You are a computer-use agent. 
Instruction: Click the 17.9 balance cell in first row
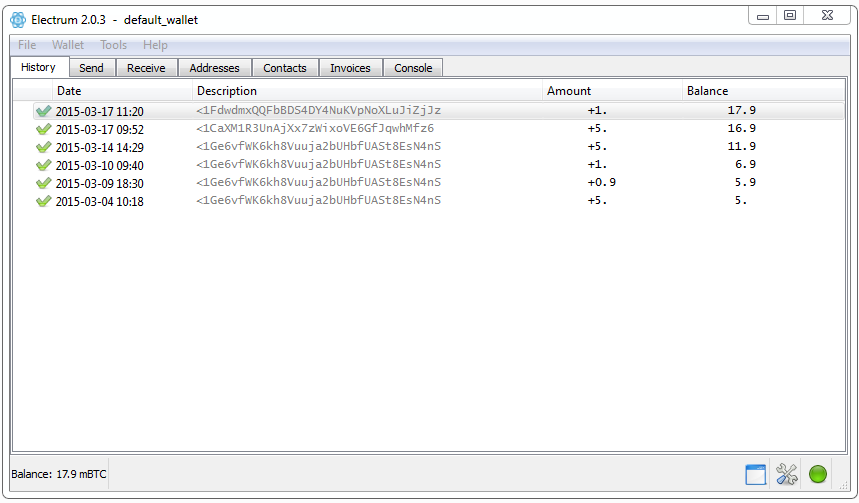coord(742,110)
